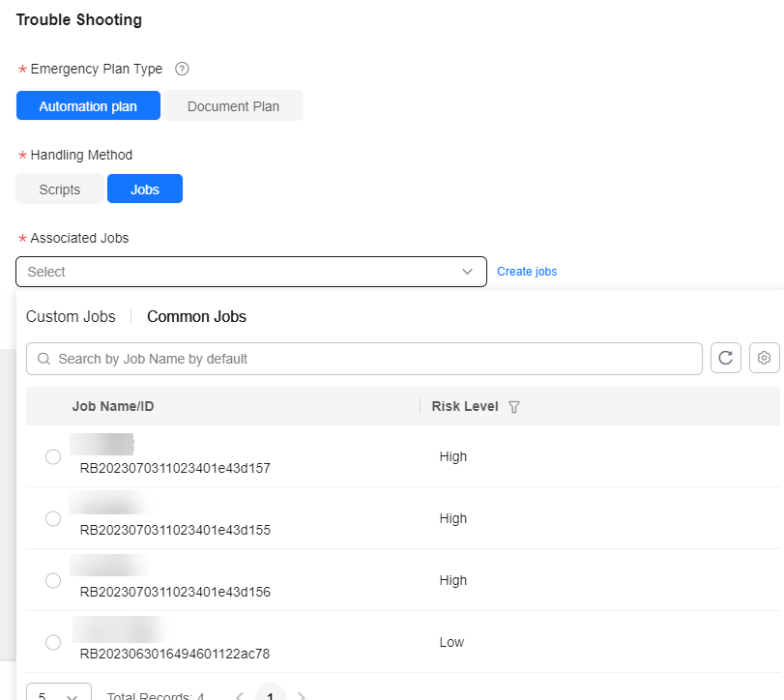This screenshot has height=700, width=784.
Task: Go to previous page arrow in pagination
Action: click(x=240, y=695)
